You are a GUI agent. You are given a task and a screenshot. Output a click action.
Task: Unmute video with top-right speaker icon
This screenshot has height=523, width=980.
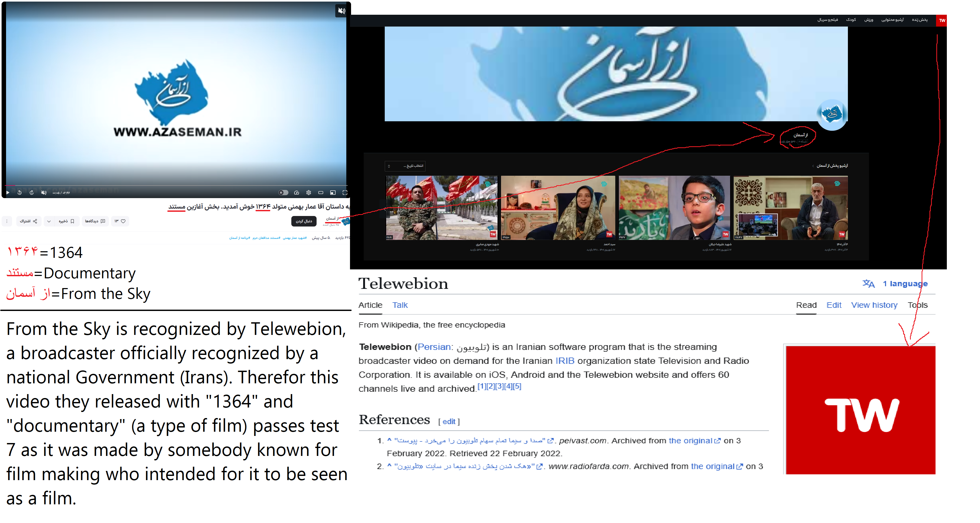341,11
